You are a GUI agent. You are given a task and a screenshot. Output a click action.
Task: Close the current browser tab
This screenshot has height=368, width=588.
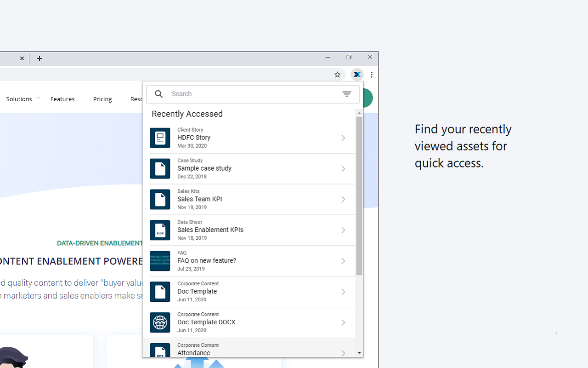click(x=22, y=58)
